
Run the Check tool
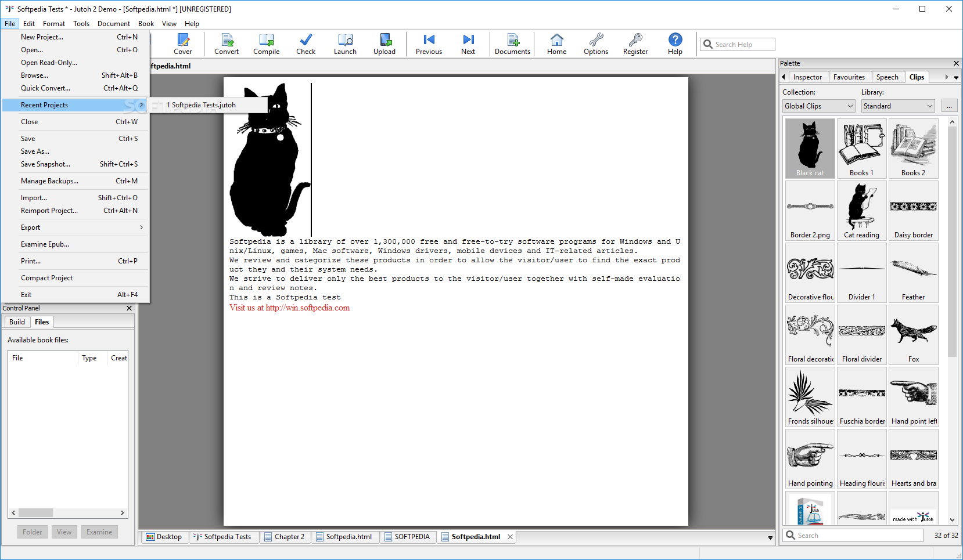[306, 44]
